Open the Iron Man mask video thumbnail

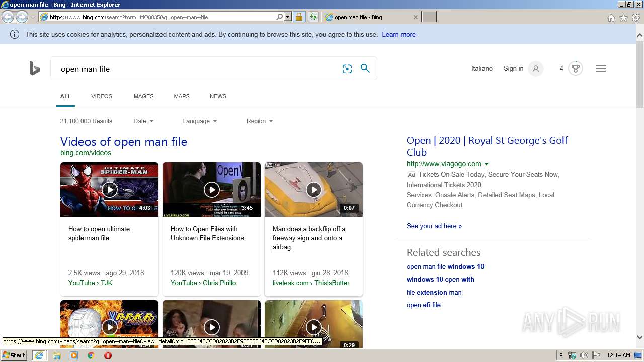[x=109, y=324]
